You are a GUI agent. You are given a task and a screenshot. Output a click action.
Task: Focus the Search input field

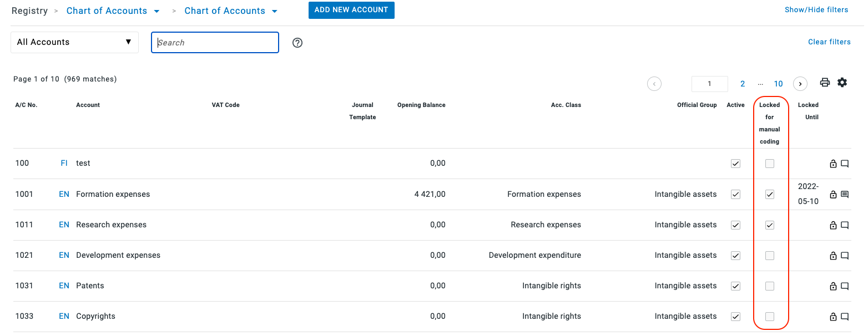pyautogui.click(x=215, y=42)
